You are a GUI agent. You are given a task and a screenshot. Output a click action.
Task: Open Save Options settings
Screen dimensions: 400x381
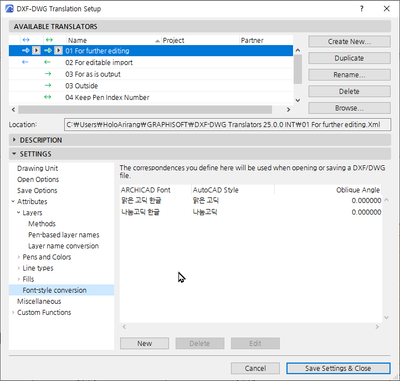pyautogui.click(x=37, y=190)
